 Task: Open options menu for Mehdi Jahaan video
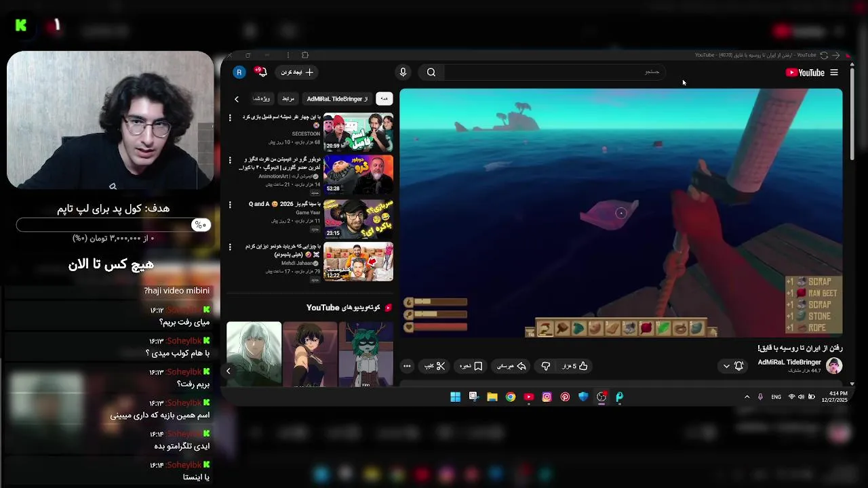(230, 247)
